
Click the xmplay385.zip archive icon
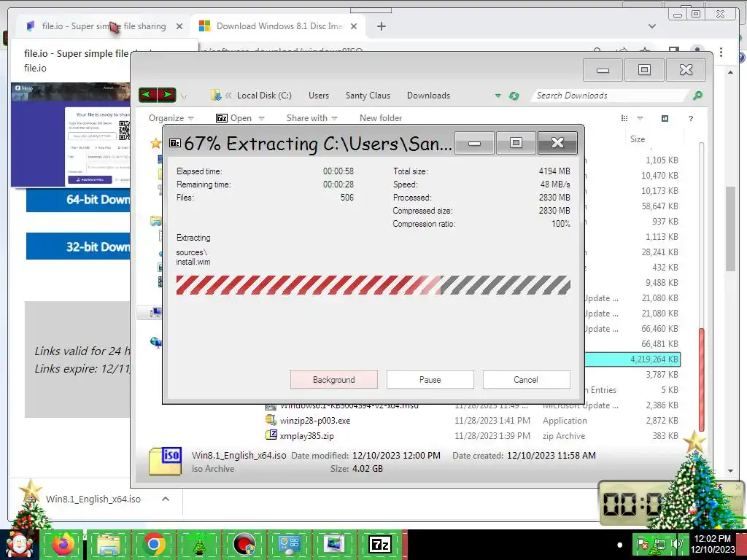point(271,435)
